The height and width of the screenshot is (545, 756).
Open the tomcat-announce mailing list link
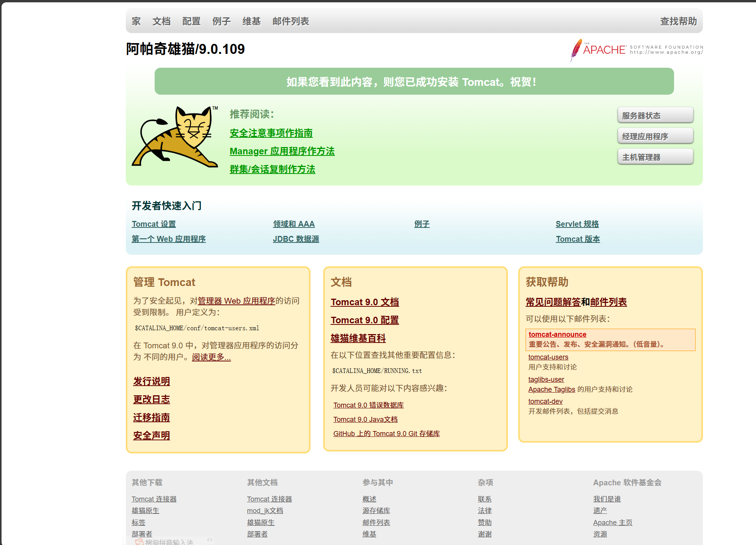557,334
